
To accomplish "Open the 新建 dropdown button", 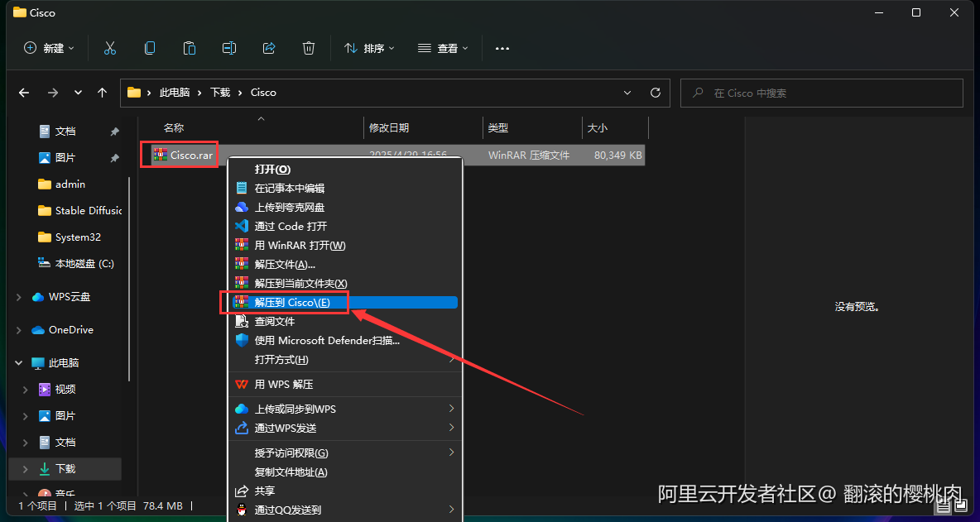I will tap(49, 48).
